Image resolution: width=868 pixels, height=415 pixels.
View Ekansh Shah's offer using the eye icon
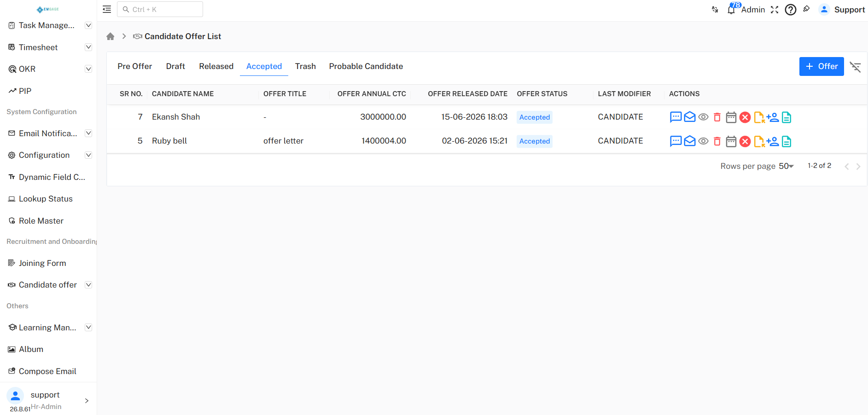(x=703, y=117)
